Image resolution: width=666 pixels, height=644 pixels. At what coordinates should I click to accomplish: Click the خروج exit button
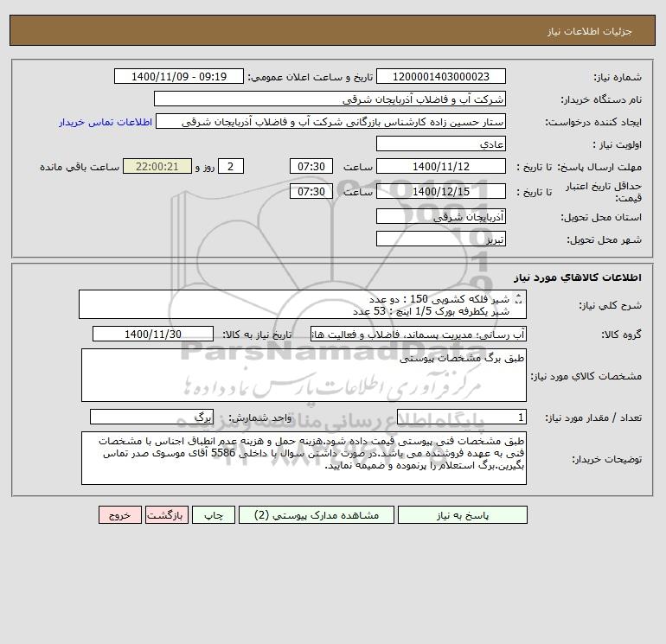pyautogui.click(x=119, y=515)
